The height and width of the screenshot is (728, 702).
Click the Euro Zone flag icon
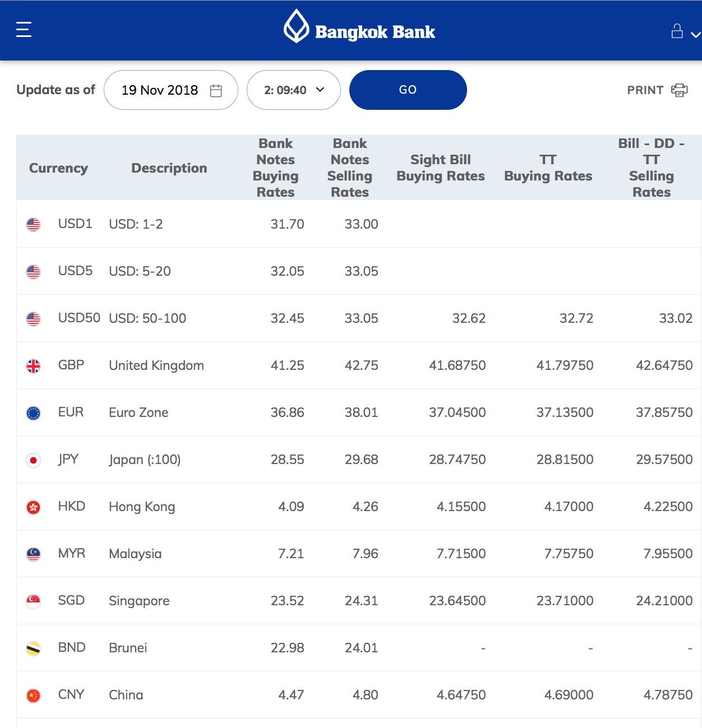click(x=34, y=413)
